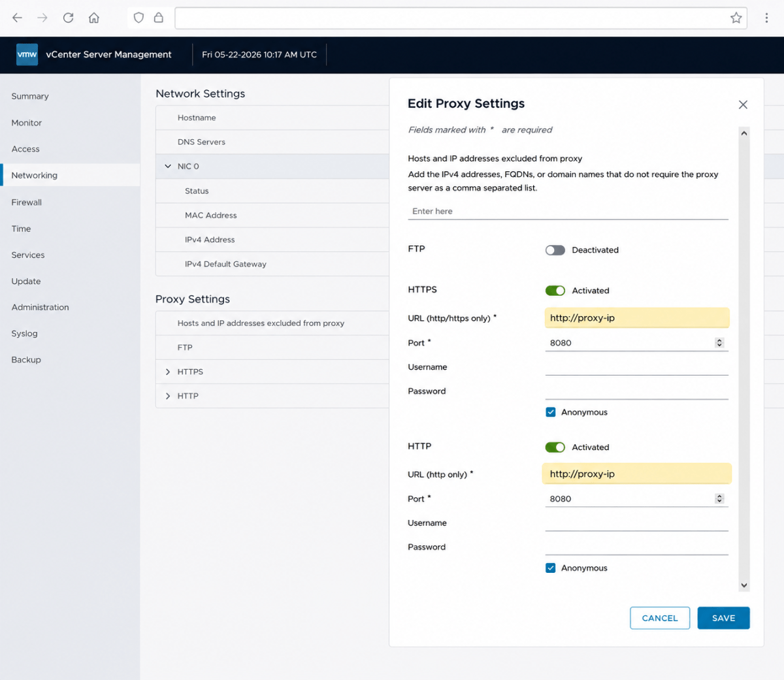Viewport: 784px width, 680px height.
Task: Click the shield tracking protection icon
Action: pyautogui.click(x=139, y=18)
